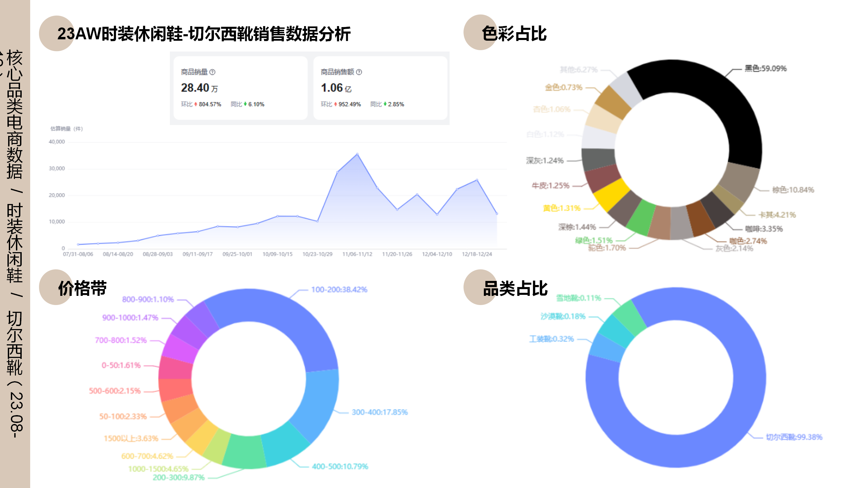This screenshot has height=488, width=868.
Task: Click the 沙漠靴:0.18% label
Action: [563, 317]
